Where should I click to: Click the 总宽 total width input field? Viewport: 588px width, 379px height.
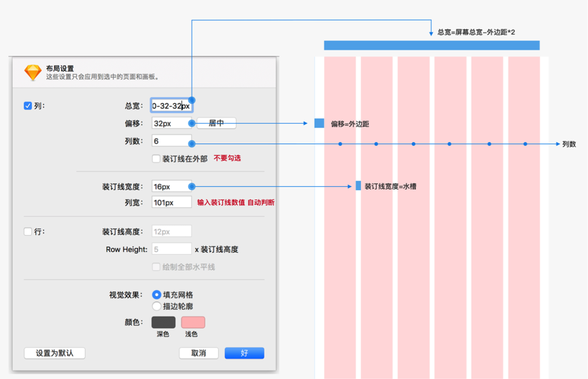(172, 106)
